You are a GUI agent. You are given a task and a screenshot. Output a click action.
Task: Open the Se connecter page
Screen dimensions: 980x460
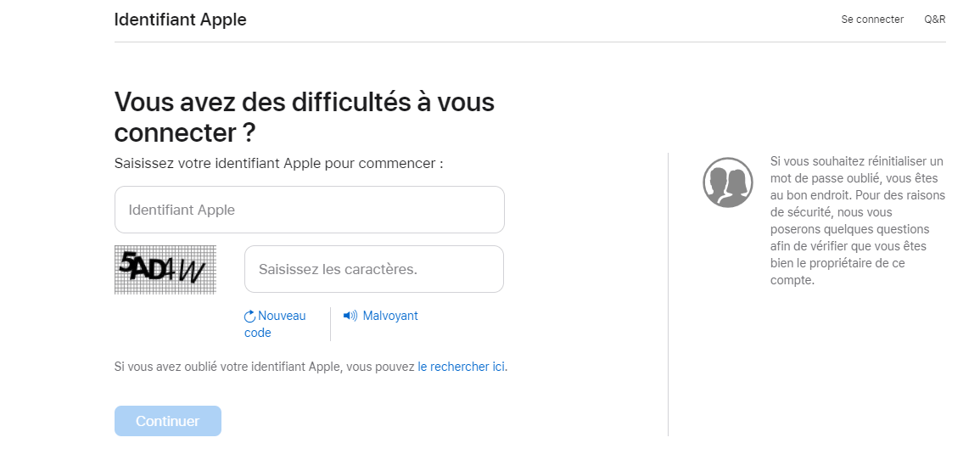point(872,20)
